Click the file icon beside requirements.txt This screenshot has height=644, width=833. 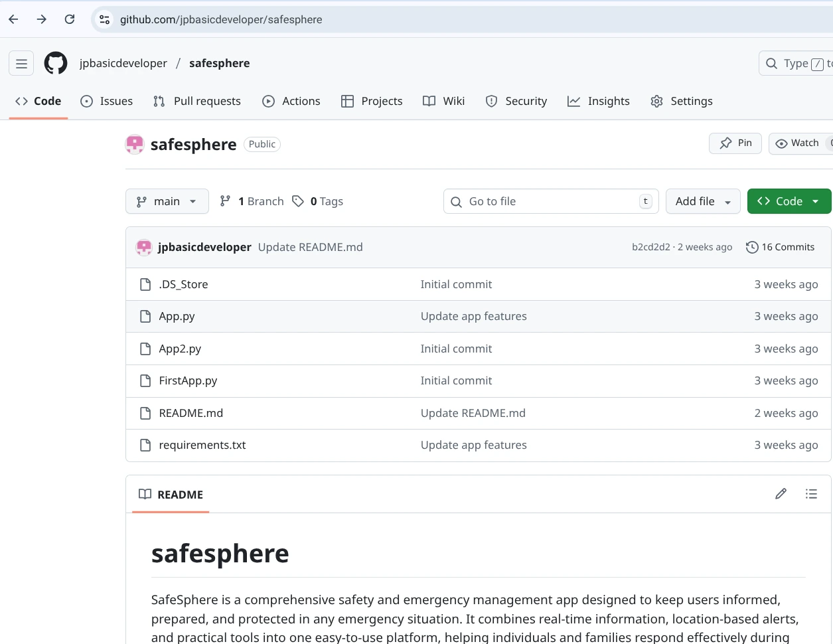(145, 445)
